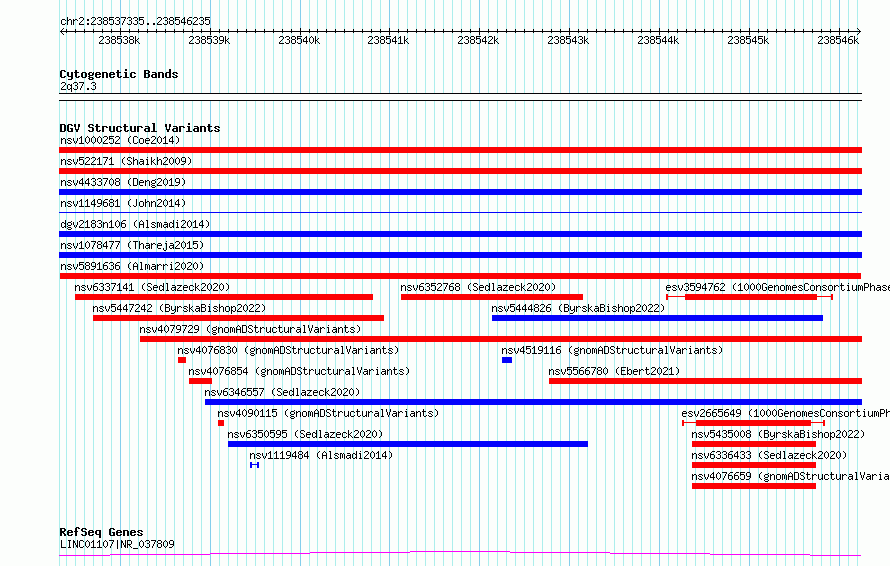Select nsv1119484 (Alsmadi2014) label
This screenshot has height=566, width=890.
coord(321,455)
